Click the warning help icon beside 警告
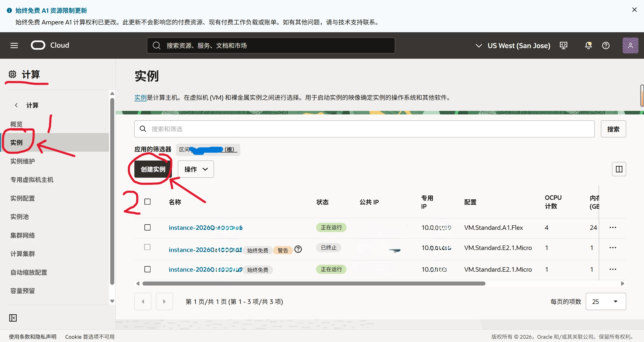Image resolution: width=644 pixels, height=342 pixels. click(298, 249)
